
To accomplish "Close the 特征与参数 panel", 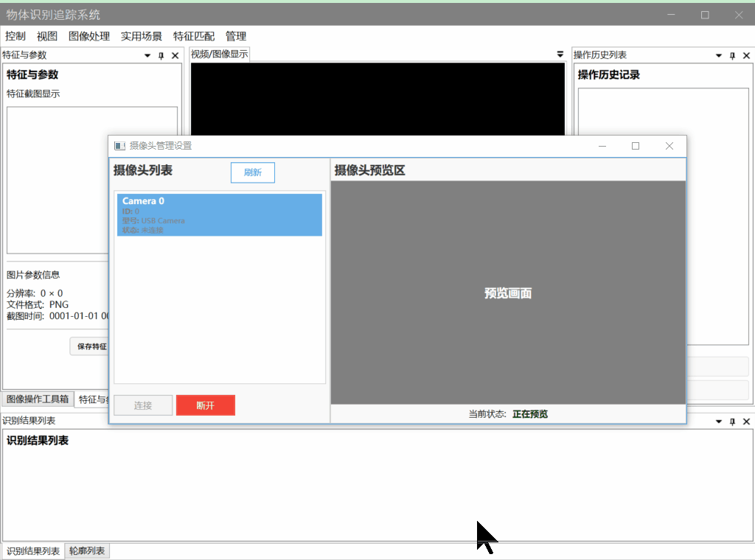I will (x=175, y=56).
